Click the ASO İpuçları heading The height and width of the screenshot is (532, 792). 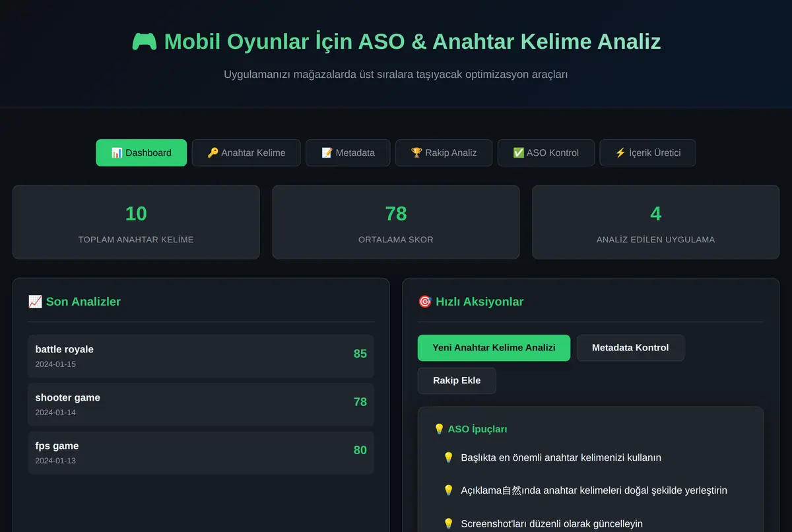tap(471, 429)
